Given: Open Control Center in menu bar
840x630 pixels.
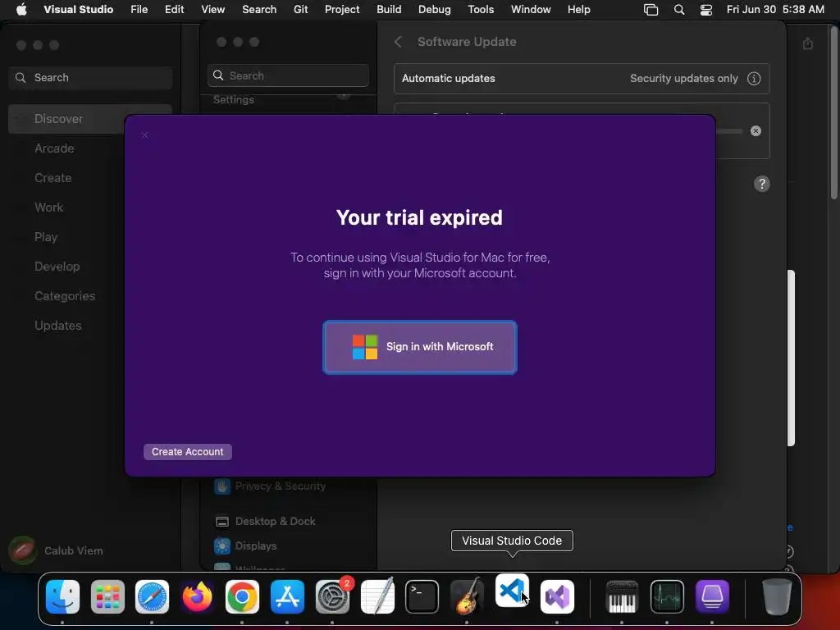Looking at the screenshot, I should (x=706, y=10).
